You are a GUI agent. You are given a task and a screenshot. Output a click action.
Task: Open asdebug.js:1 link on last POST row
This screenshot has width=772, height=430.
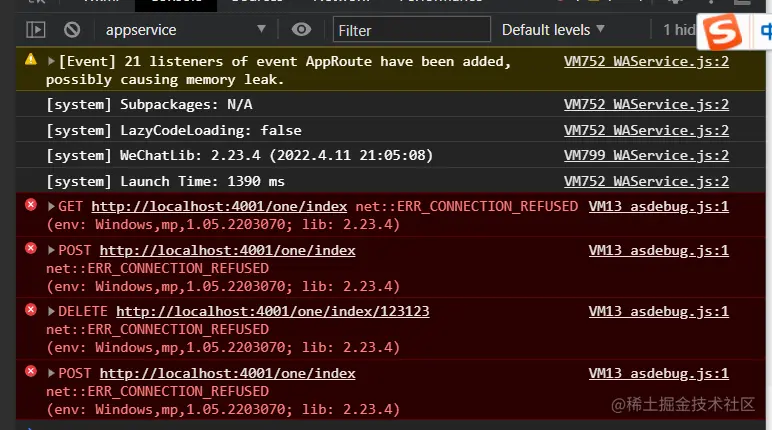pyautogui.click(x=659, y=373)
